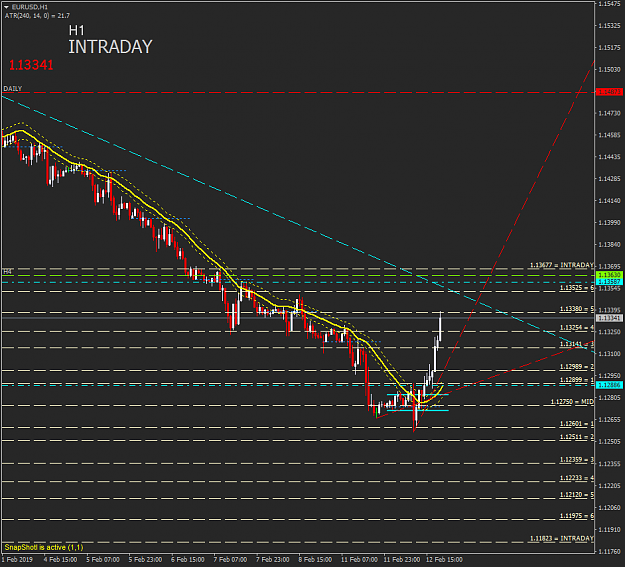Click the red 1.14873 price tag

[609, 92]
